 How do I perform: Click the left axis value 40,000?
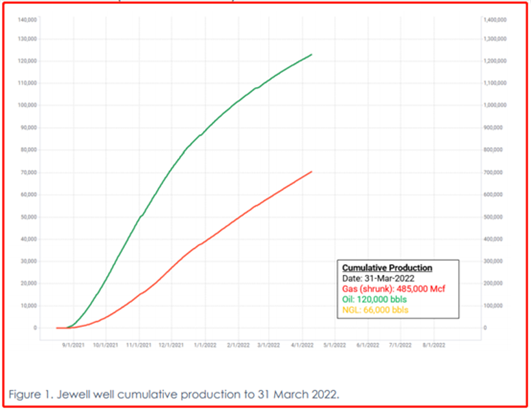[x=28, y=239]
